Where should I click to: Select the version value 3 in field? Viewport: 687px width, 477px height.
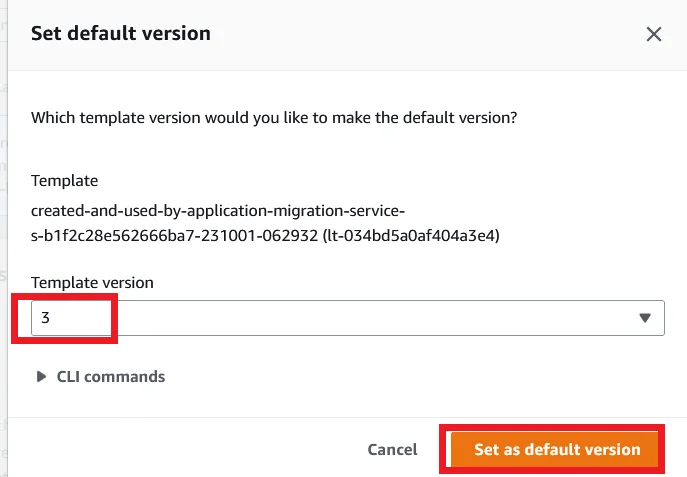[46, 318]
